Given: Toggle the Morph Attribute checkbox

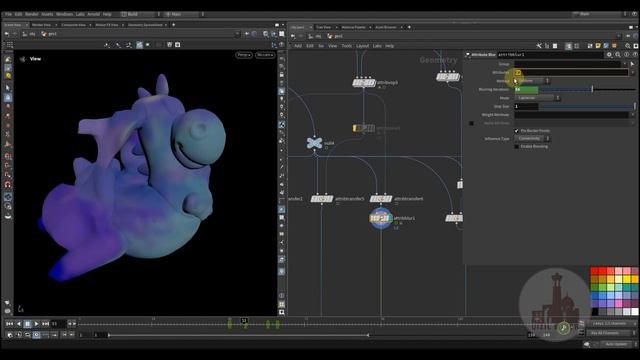Looking at the screenshot, I should coord(471,123).
